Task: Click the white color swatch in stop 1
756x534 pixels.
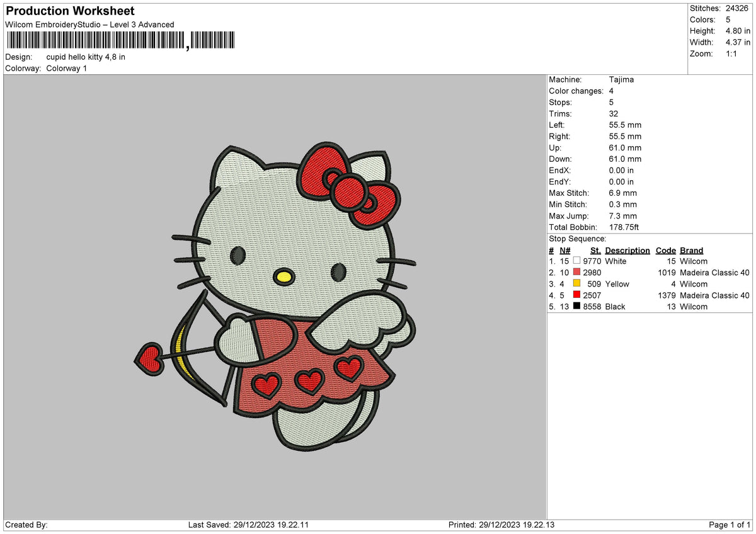Action: click(x=576, y=261)
